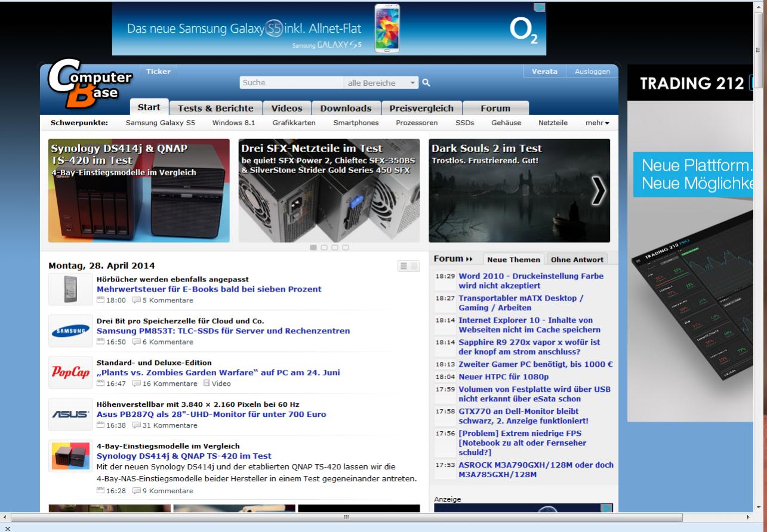Click the Samsung logo news thumbnail
Image resolution: width=767 pixels, height=532 pixels.
click(x=70, y=330)
